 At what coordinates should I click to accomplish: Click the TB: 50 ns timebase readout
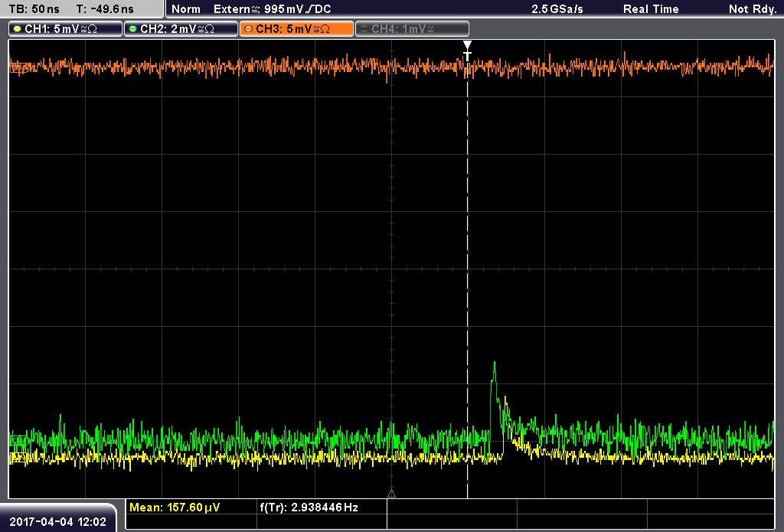(34, 9)
